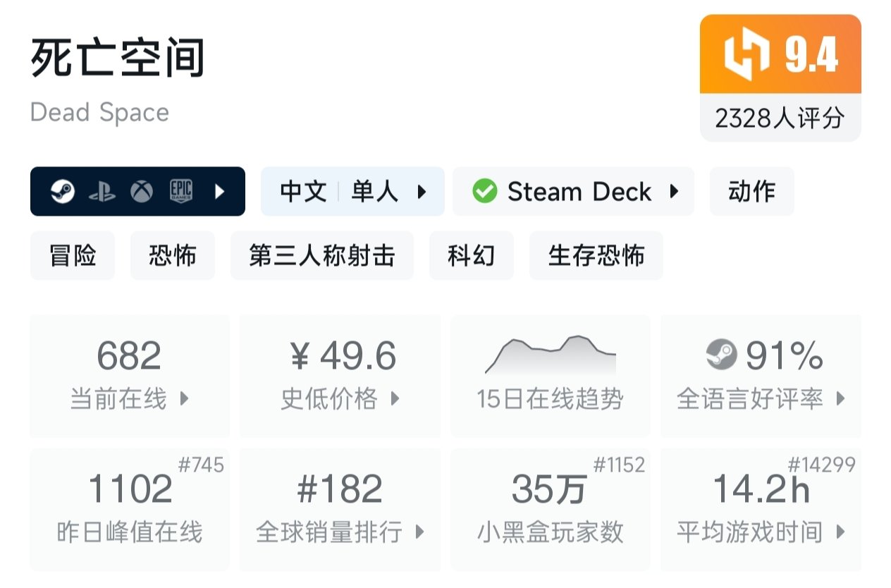
Task: Click the PlayStation platform icon
Action: (x=102, y=192)
